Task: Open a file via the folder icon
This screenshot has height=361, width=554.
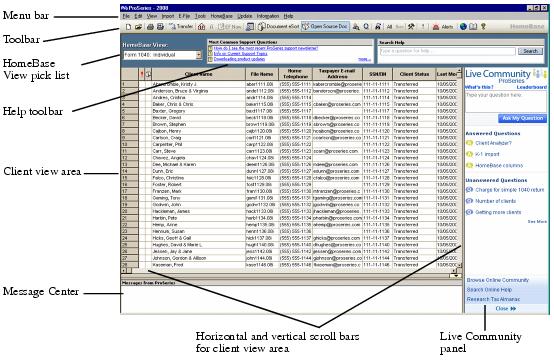Action: (x=138, y=26)
